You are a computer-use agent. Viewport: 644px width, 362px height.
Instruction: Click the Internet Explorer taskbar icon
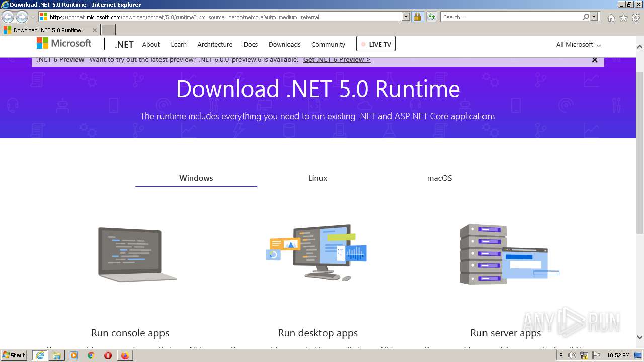[39, 355]
